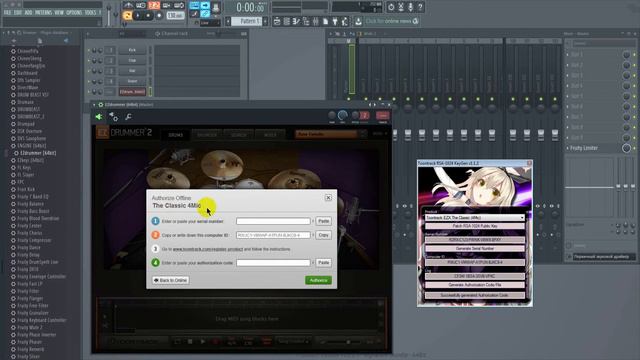Toggle typing keyboard to piano button
Viewport: 640px width, 360px height.
(x=195, y=6)
